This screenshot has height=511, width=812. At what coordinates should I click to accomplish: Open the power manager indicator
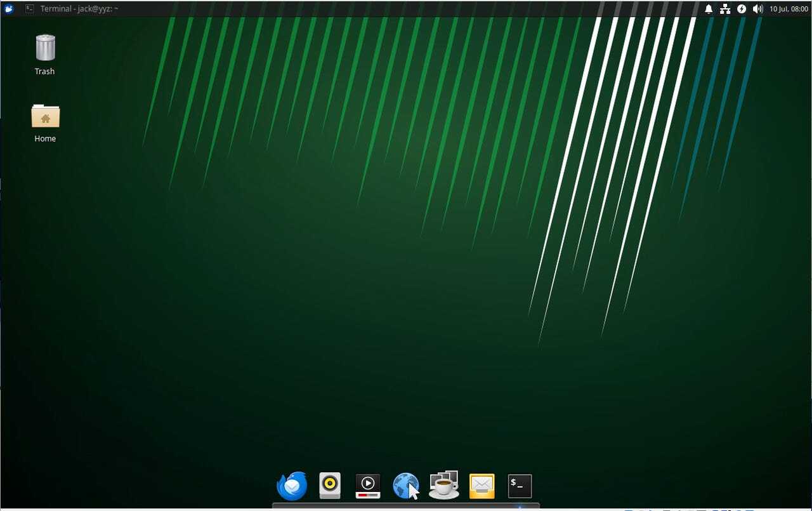(742, 9)
